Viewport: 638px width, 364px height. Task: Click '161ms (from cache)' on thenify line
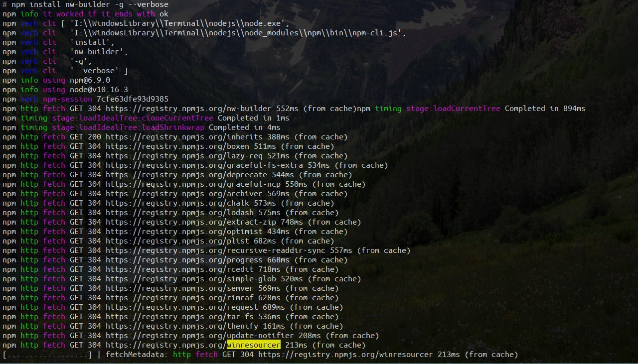(x=303, y=326)
